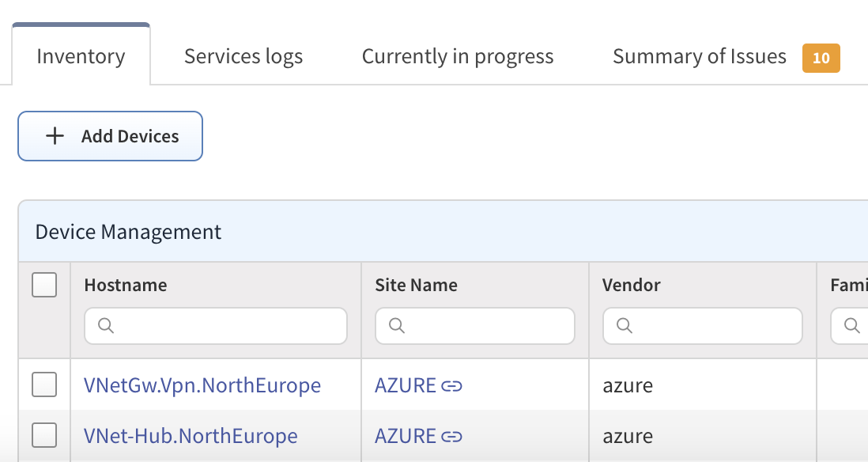Open the VNet-Hub.NorthEurope hostname link
The height and width of the screenshot is (462, 868).
click(x=191, y=436)
